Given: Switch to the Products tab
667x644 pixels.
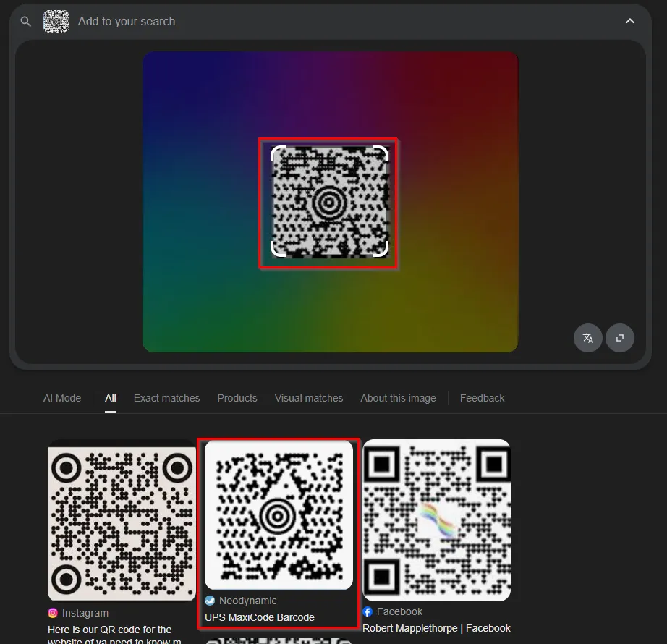Looking at the screenshot, I should tap(237, 398).
